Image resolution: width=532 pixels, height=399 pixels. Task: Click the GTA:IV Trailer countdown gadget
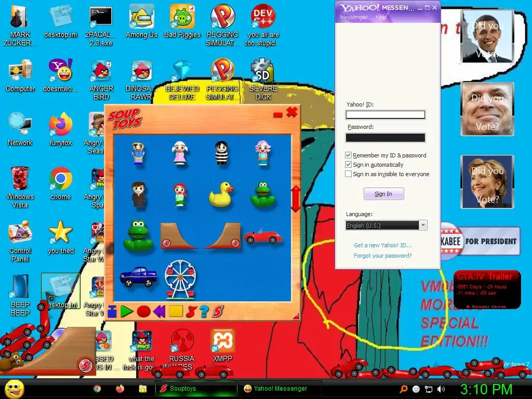487,290
